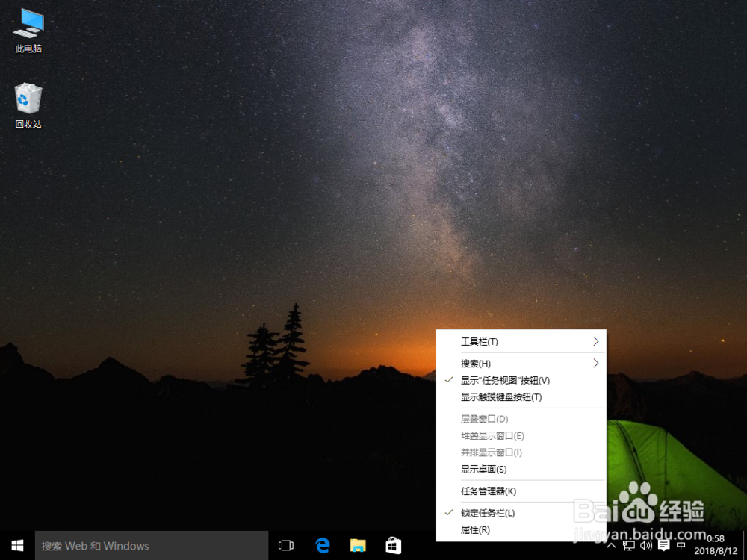Click the Task View taskbar icon
Image resolution: width=747 pixels, height=560 pixels.
pyautogui.click(x=286, y=545)
